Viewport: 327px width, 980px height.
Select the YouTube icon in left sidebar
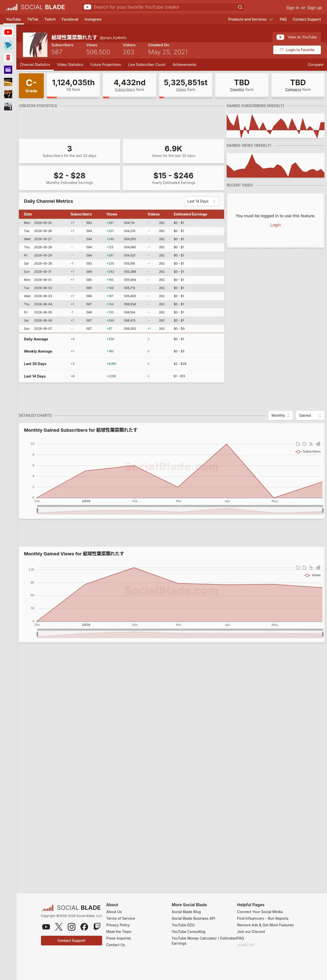(8, 32)
